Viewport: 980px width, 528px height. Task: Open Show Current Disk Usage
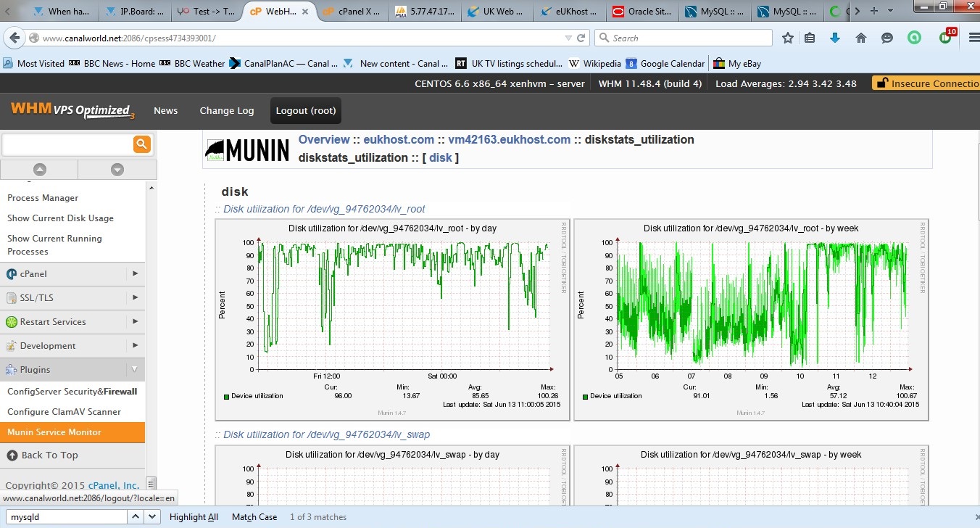(60, 218)
